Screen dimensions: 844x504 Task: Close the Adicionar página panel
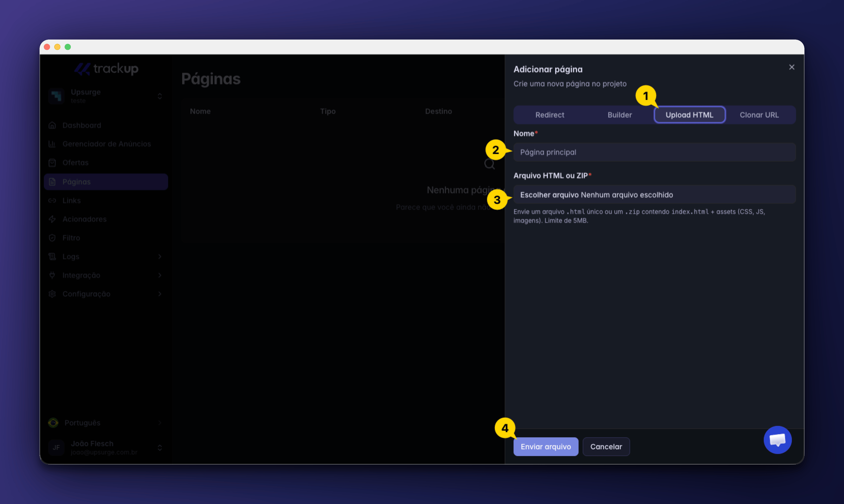click(791, 67)
